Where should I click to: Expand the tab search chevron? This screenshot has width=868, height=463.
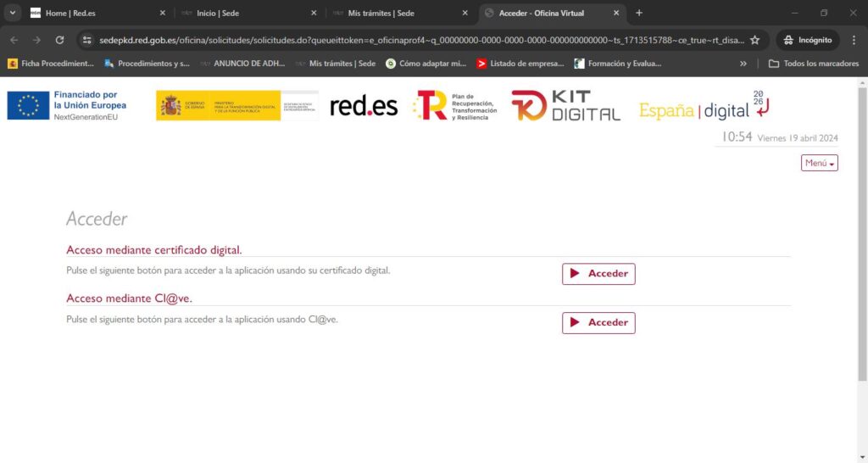pyautogui.click(x=12, y=13)
